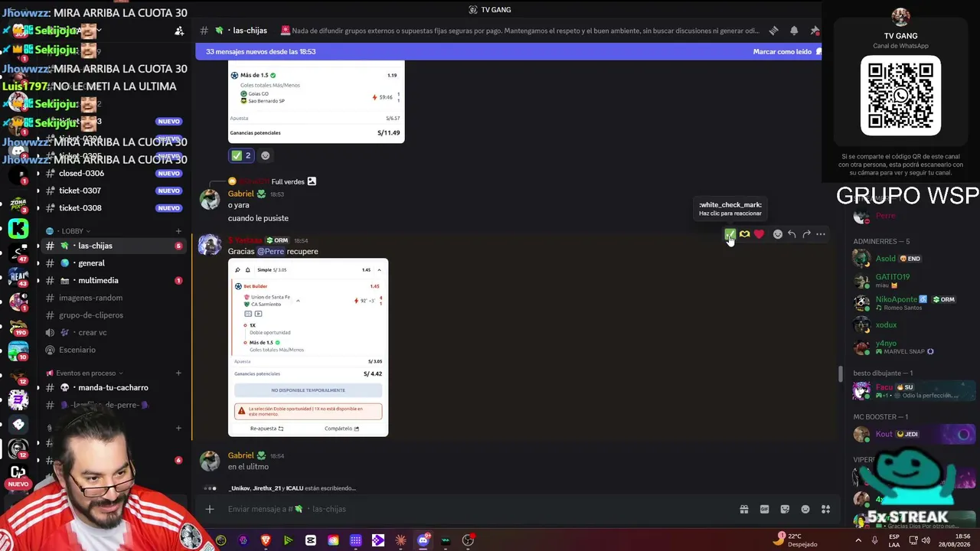Collapse 'Eventos en proceso' category
Image resolution: width=980 pixels, height=551 pixels.
(x=86, y=373)
